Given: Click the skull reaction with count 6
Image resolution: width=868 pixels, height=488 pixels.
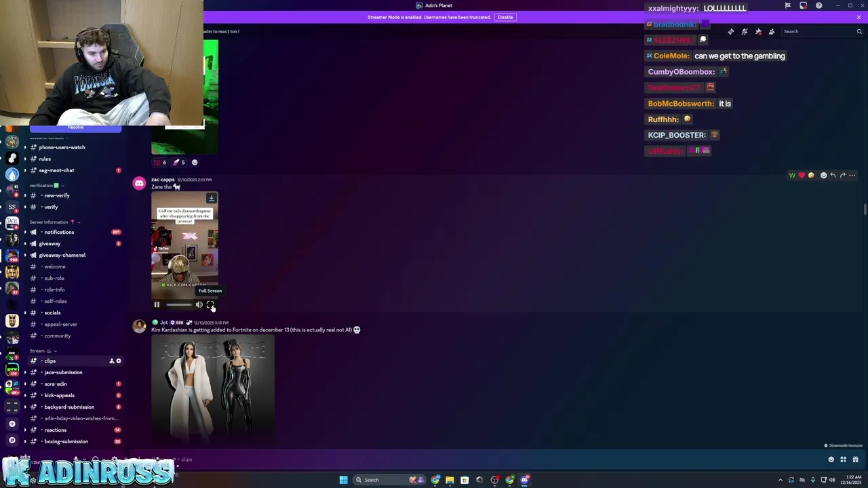Looking at the screenshot, I should pyautogui.click(x=160, y=162).
